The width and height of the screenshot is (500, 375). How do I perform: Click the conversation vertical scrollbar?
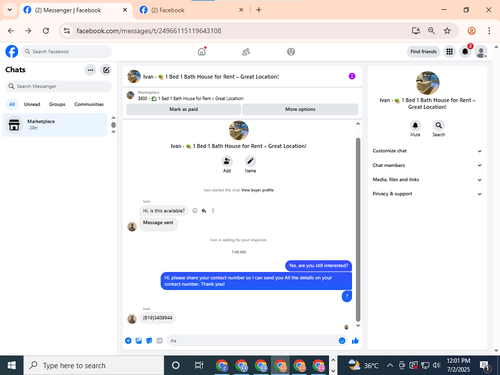358,229
